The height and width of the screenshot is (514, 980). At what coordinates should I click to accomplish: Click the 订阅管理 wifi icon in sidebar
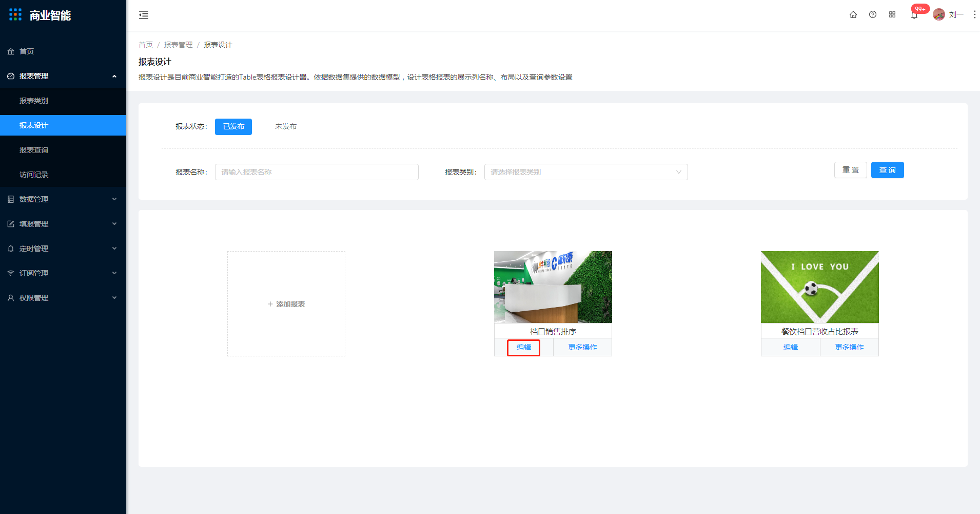pos(11,273)
